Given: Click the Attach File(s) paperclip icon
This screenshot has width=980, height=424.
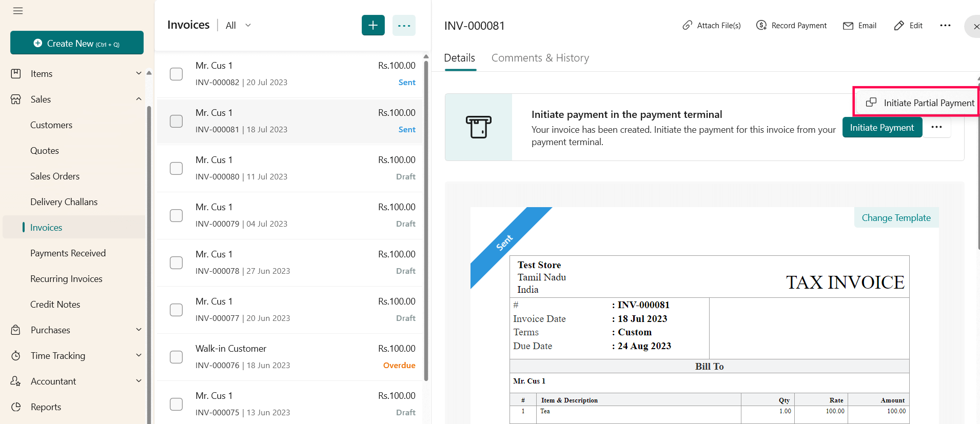Looking at the screenshot, I should click(x=687, y=26).
